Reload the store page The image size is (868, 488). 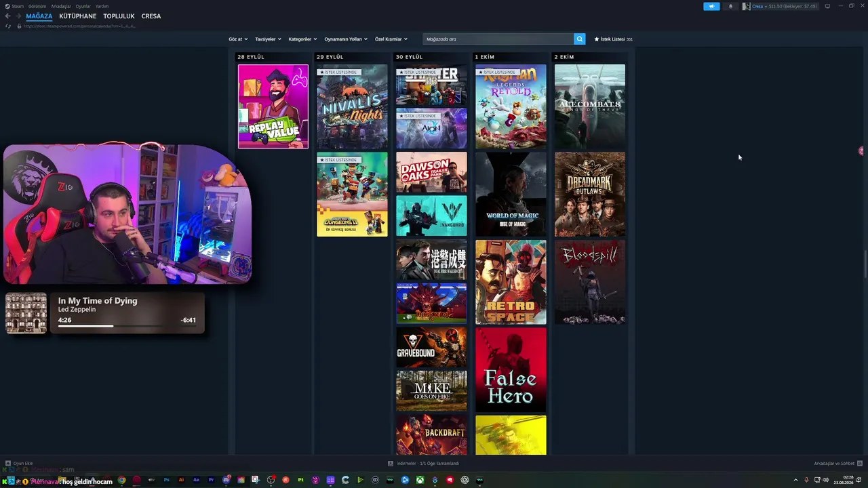pyautogui.click(x=8, y=26)
